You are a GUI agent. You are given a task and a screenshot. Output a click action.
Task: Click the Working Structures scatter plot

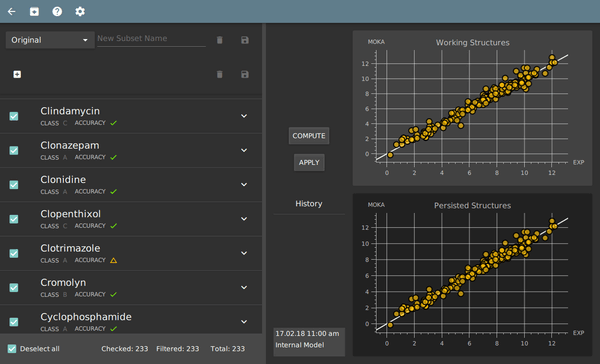point(472,108)
